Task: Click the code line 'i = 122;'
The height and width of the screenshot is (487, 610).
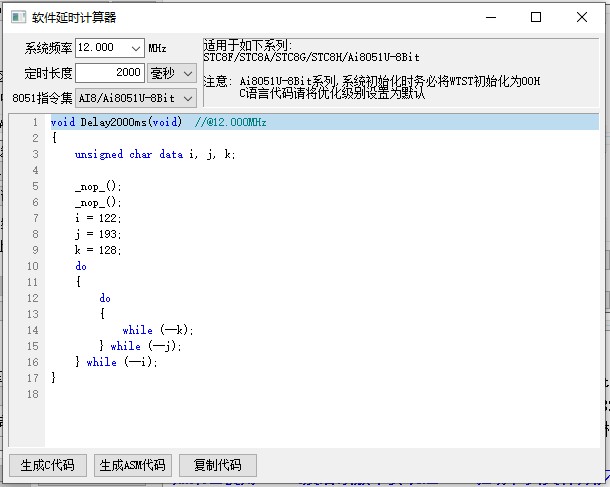Action: 98,218
